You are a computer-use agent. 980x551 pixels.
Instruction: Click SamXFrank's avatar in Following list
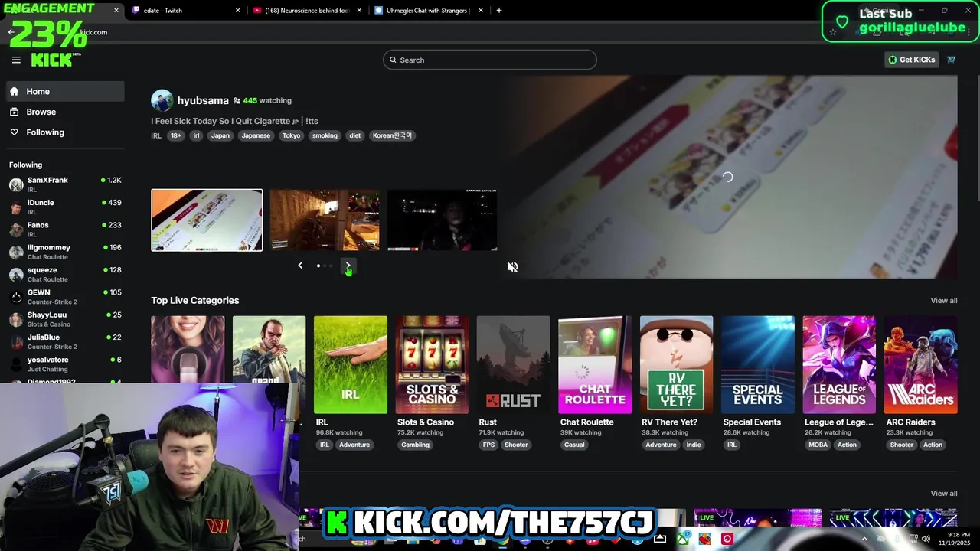click(x=16, y=184)
